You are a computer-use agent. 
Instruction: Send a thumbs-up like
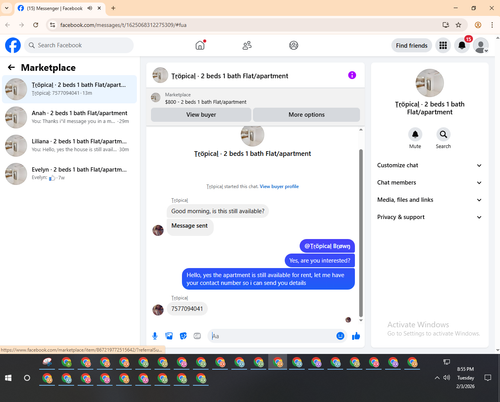(356, 336)
